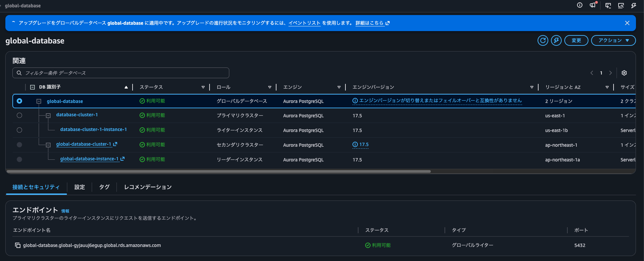This screenshot has width=644, height=261.
Task: Open table preferences gear icon
Action: 624,73
